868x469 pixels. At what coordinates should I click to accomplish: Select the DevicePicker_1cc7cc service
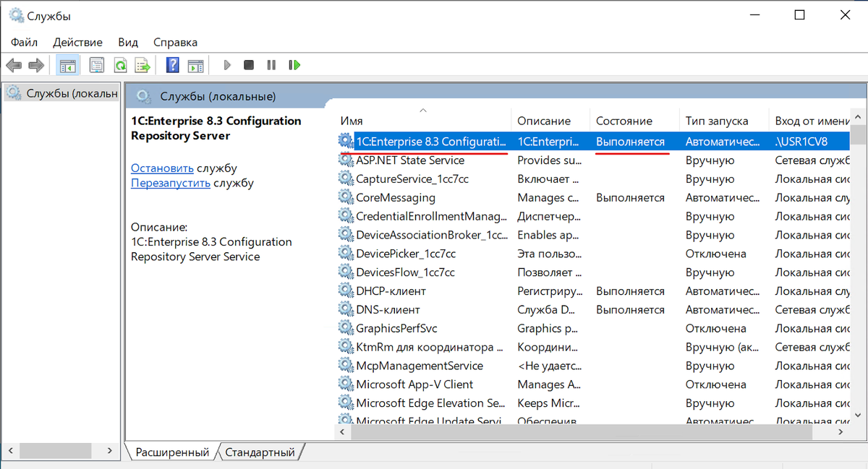(x=594, y=254)
